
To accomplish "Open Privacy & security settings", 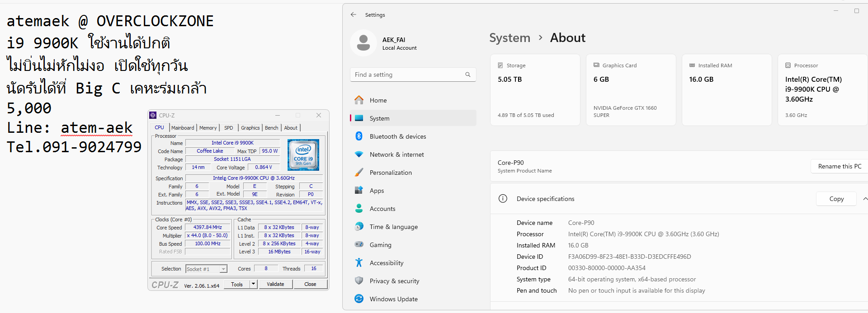I will coord(413,281).
